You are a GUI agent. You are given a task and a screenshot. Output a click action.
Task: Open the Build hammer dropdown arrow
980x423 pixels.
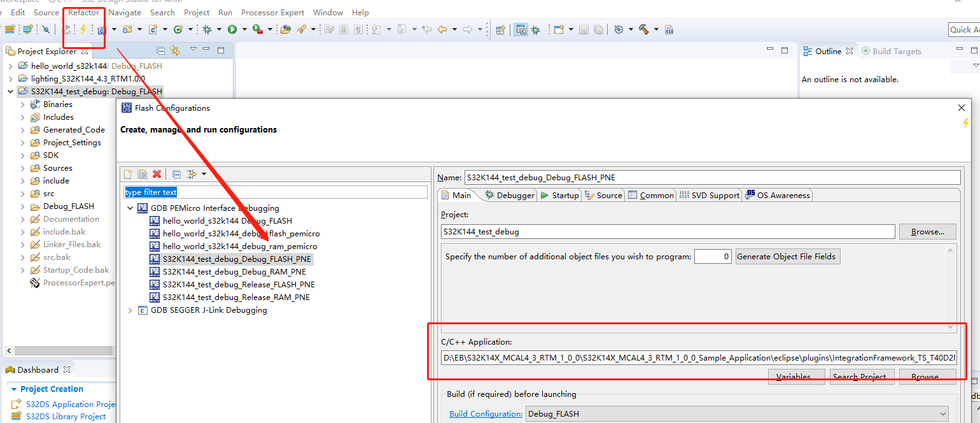tap(655, 29)
